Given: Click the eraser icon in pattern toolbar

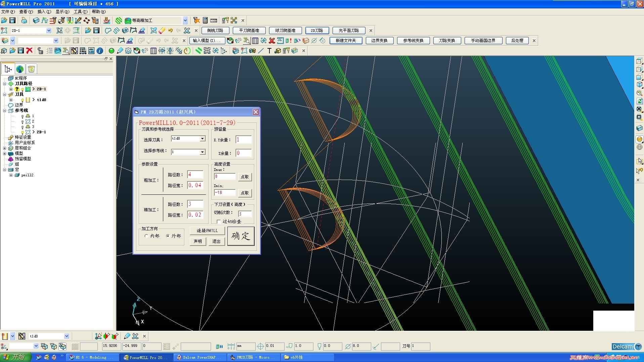Looking at the screenshot, I should tap(162, 31).
